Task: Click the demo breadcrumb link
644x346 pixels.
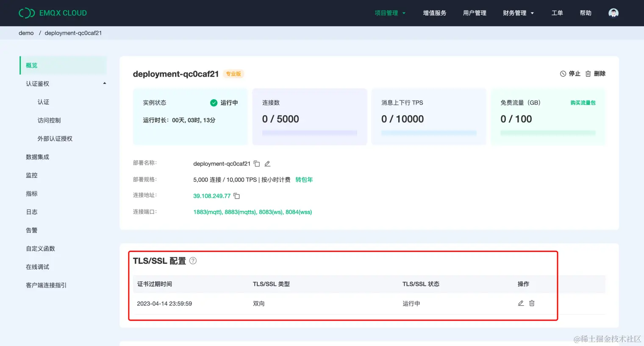Action: 26,33
